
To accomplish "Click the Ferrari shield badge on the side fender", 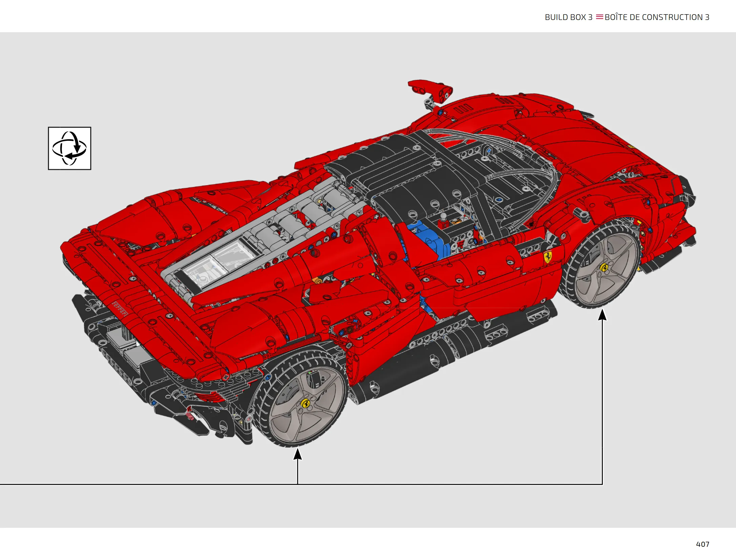I will click(x=548, y=257).
